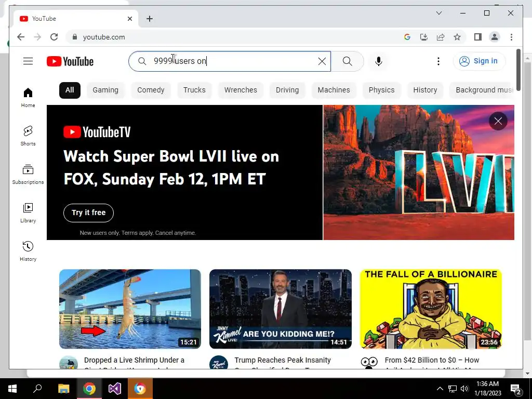This screenshot has width=532, height=399.
Task: Bookmark this page with star icon
Action: pyautogui.click(x=457, y=37)
